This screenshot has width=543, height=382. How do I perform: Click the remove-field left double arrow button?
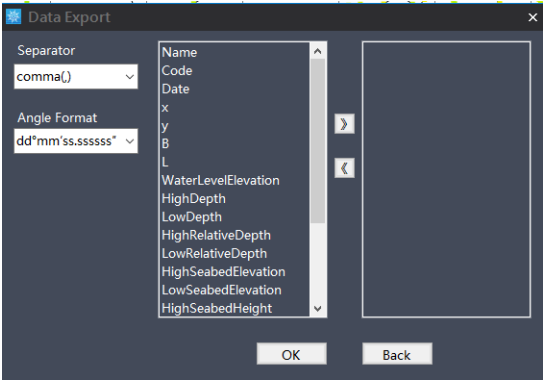pos(344,168)
